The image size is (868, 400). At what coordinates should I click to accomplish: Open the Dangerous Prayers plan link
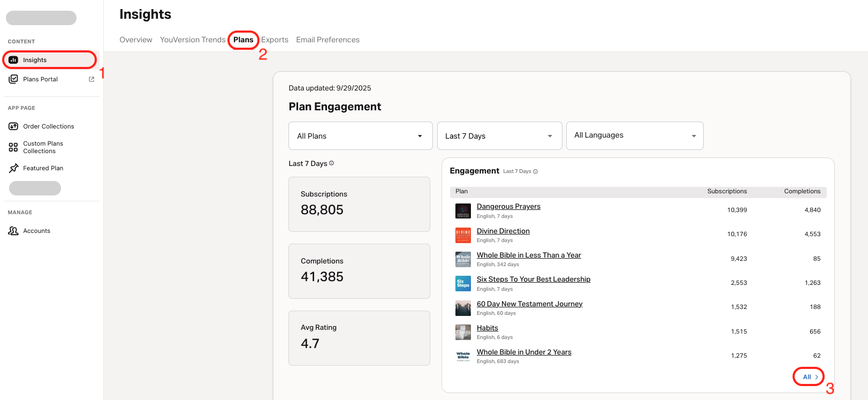tap(508, 207)
